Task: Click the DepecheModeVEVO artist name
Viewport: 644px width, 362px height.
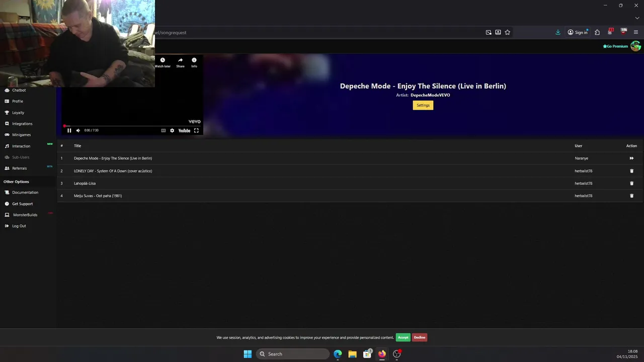Action: click(x=430, y=95)
